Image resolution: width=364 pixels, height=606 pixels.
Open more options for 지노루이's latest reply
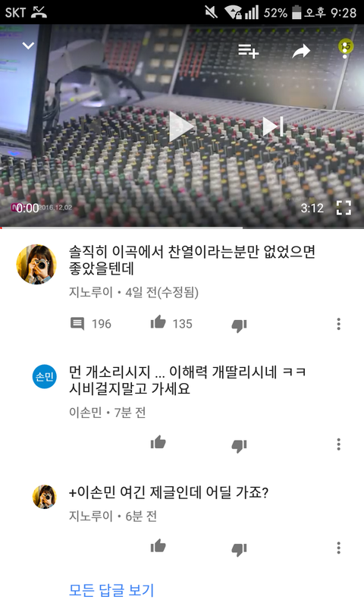click(338, 548)
